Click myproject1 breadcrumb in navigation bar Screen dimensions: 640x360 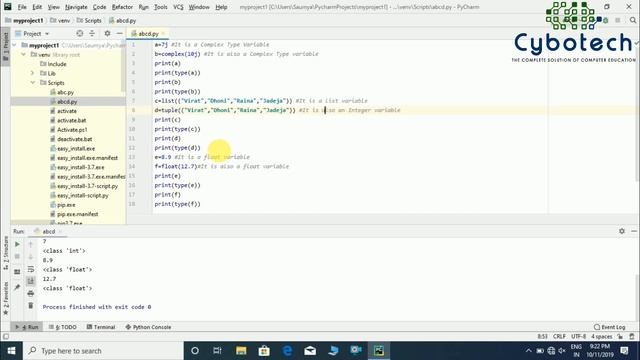(x=24, y=20)
